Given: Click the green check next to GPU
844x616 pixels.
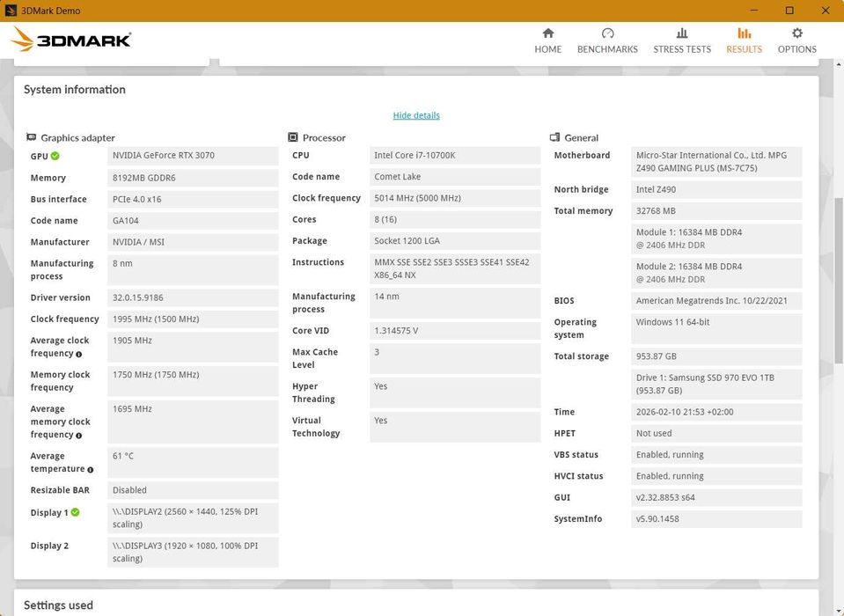Looking at the screenshot, I should tap(55, 156).
